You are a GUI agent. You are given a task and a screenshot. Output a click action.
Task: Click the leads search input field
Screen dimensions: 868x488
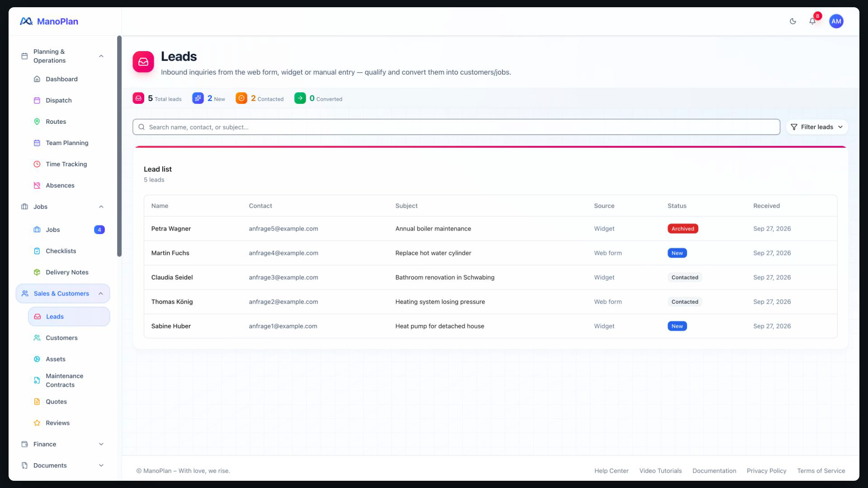456,127
